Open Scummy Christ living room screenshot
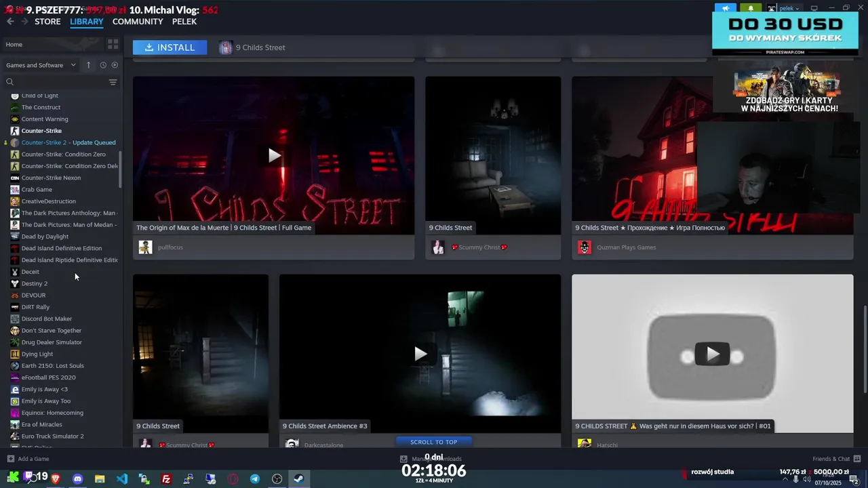The width and height of the screenshot is (868, 488). [x=493, y=155]
